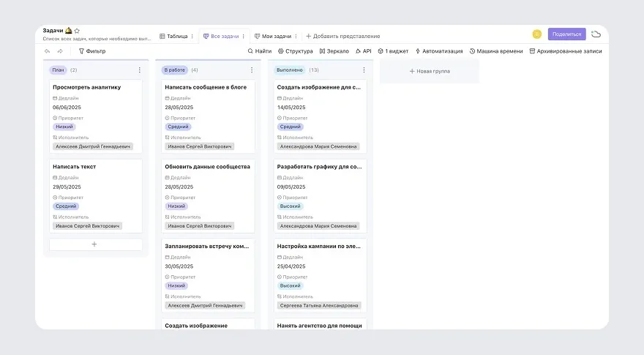The image size is (644, 355).
Task: Open the Выполнено column options menu
Action: tap(364, 70)
